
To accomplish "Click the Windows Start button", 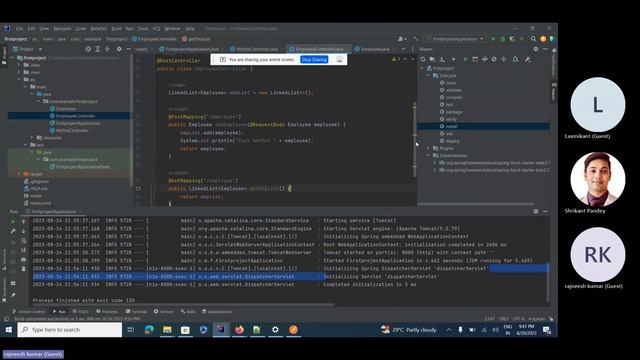I will pos(9,329).
